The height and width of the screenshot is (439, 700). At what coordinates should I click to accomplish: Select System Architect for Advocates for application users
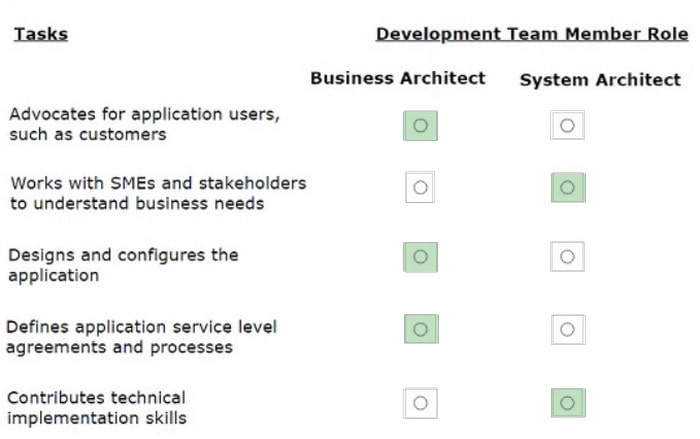click(567, 125)
